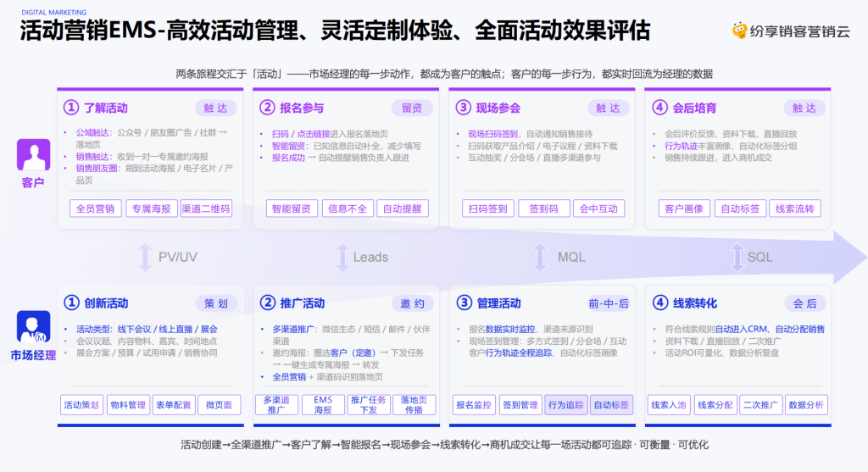868x472 pixels.
Task: Click the double arrow next to MQL
Action: 540,258
